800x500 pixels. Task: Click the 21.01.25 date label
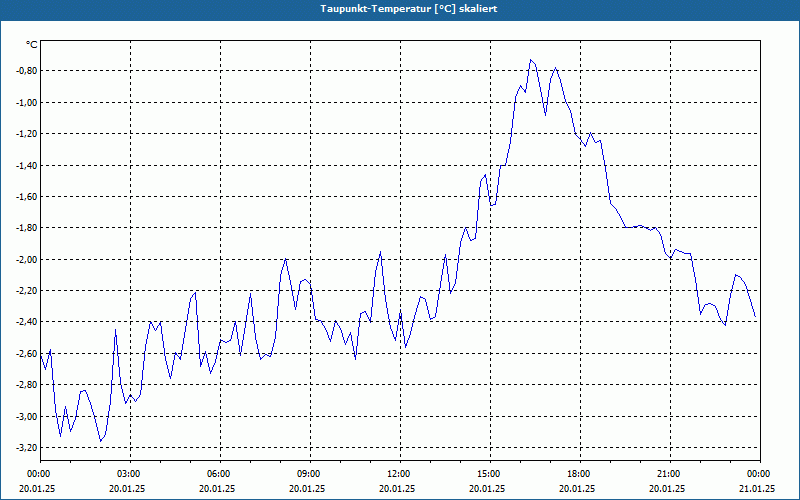coord(757,488)
